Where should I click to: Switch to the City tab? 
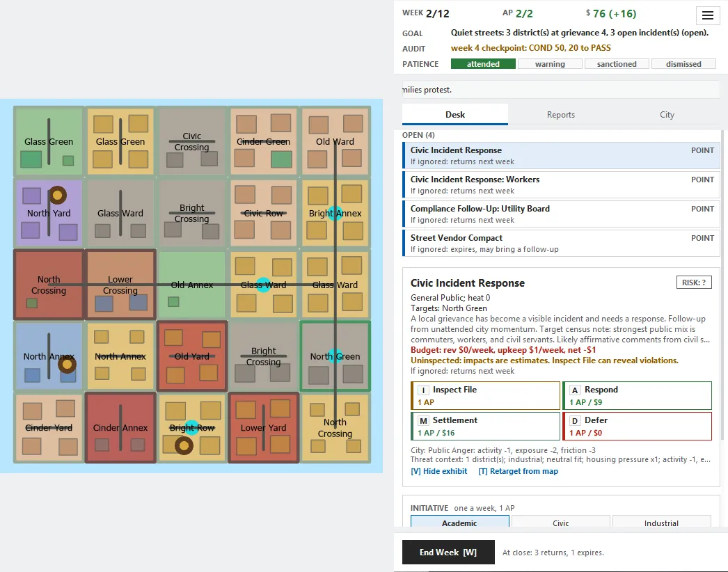(667, 115)
